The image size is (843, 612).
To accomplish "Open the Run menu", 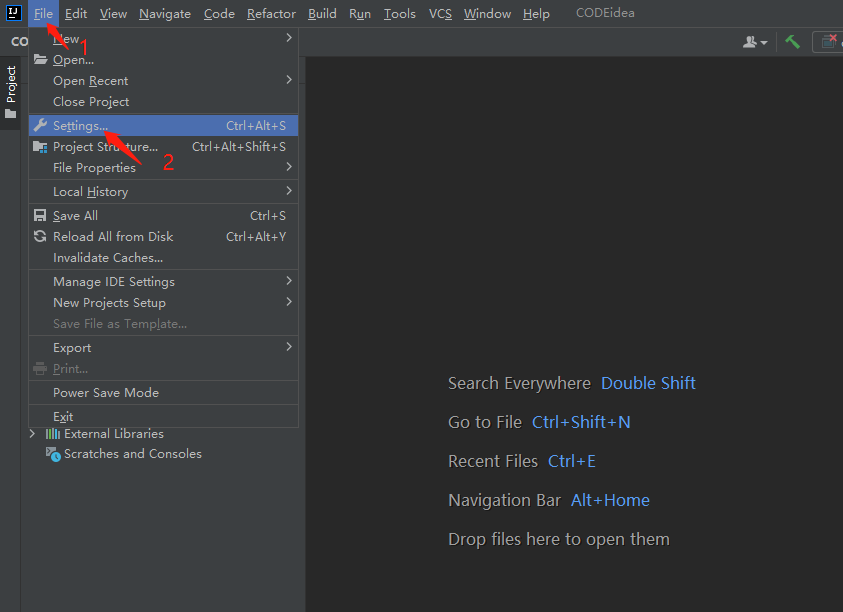I will coord(360,13).
